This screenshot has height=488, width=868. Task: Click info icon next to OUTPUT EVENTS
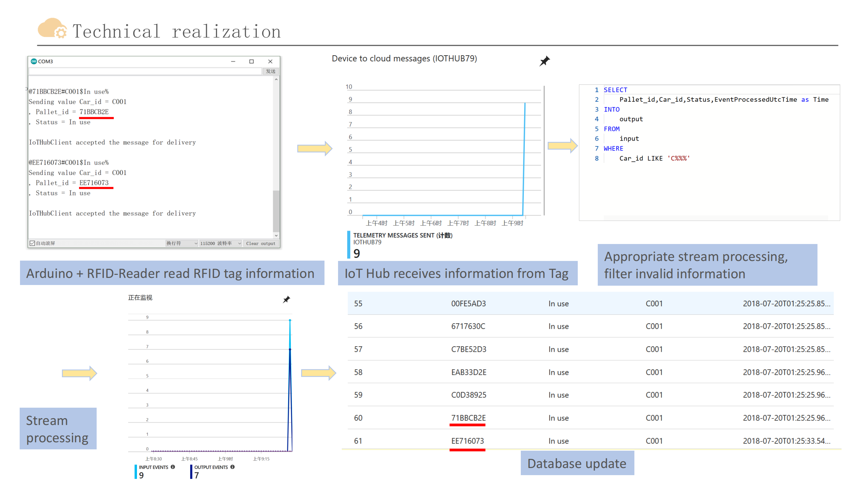(x=233, y=467)
